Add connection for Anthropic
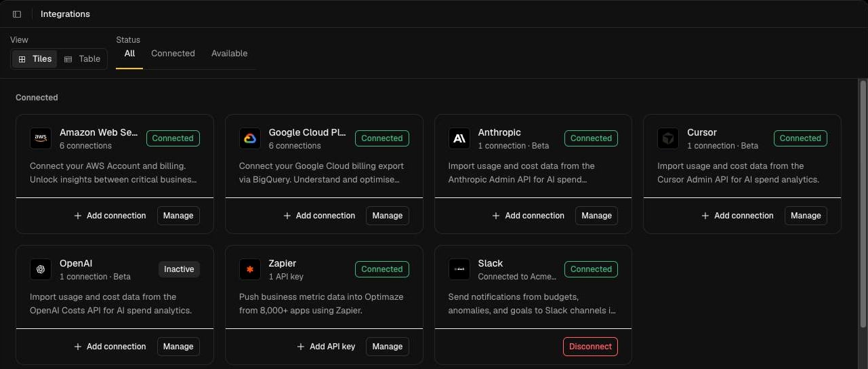 tap(529, 216)
